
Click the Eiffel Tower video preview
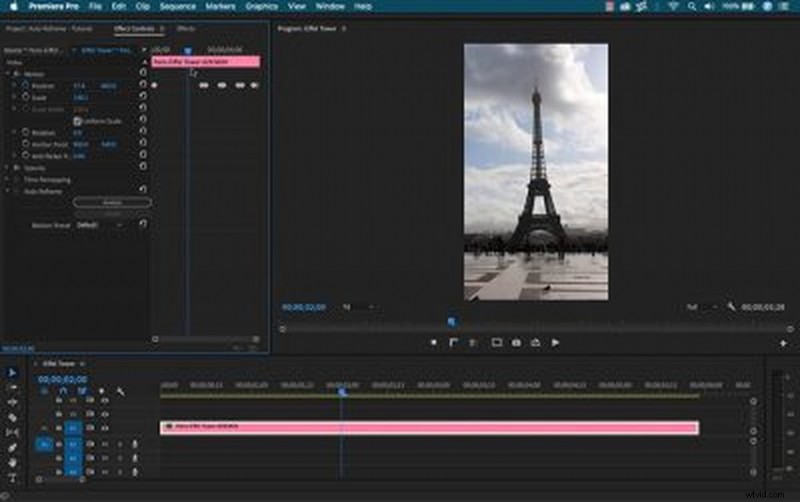coord(536,172)
